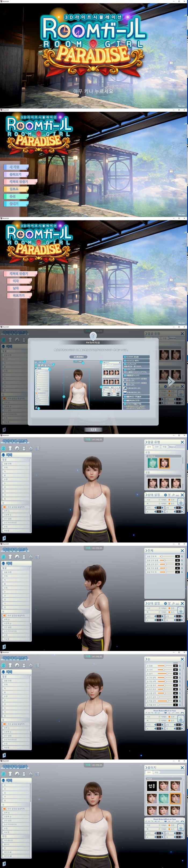
Task: Select body icon in 얼굴 유형 window toolbar
Action: 10,448
